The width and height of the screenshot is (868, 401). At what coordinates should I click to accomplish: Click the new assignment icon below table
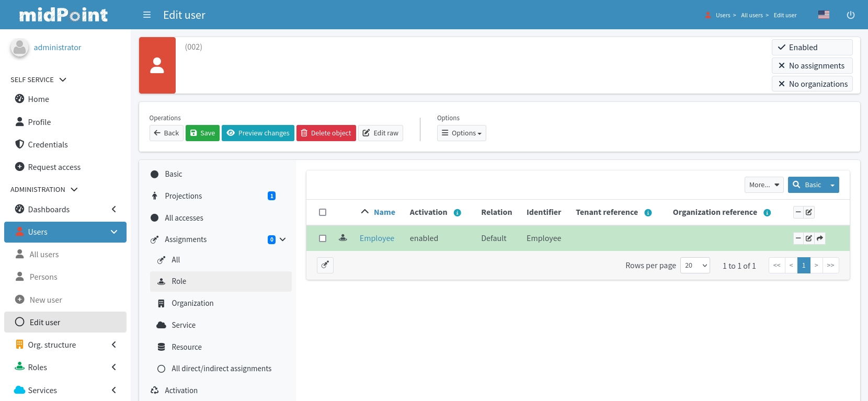pos(325,265)
